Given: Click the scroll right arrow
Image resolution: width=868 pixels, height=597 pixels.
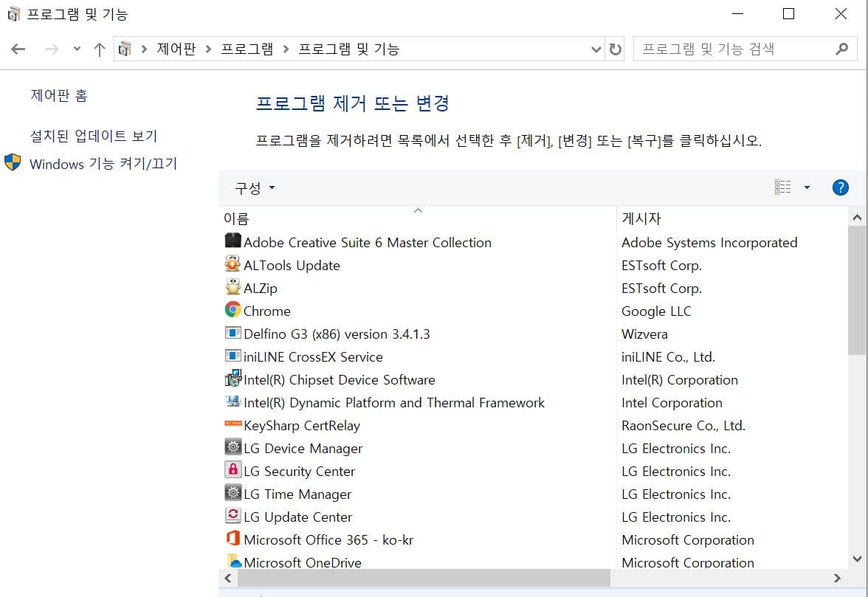Looking at the screenshot, I should coord(837,579).
